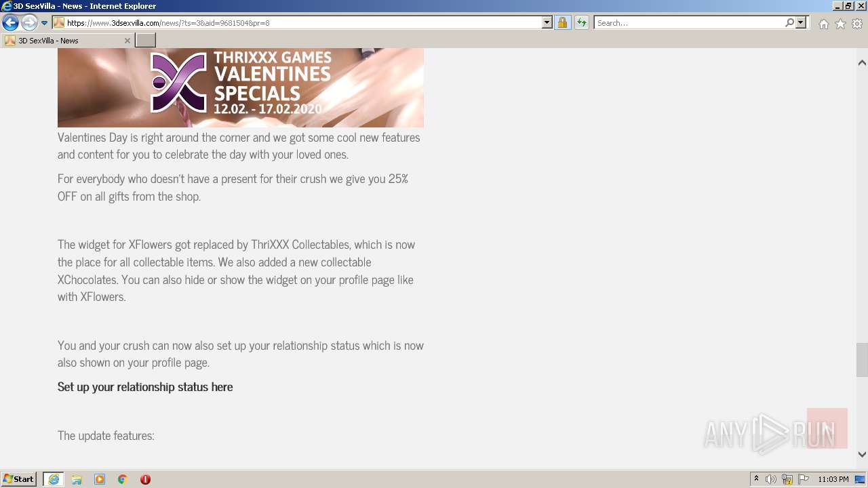Click the 'ThriXXX Collectables' widget paragraph
Image resolution: width=868 pixels, height=488 pixels.
pos(236,270)
